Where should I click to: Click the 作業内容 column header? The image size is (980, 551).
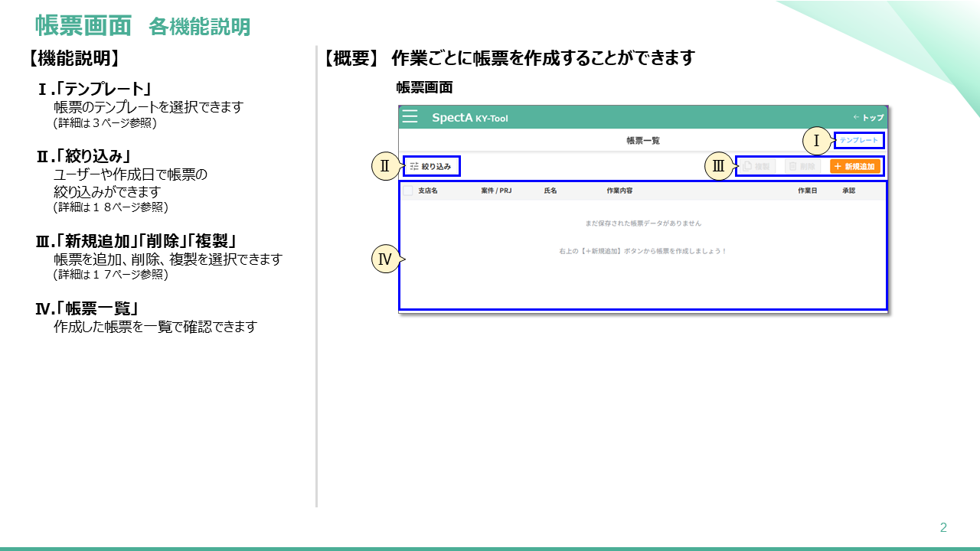pos(619,191)
